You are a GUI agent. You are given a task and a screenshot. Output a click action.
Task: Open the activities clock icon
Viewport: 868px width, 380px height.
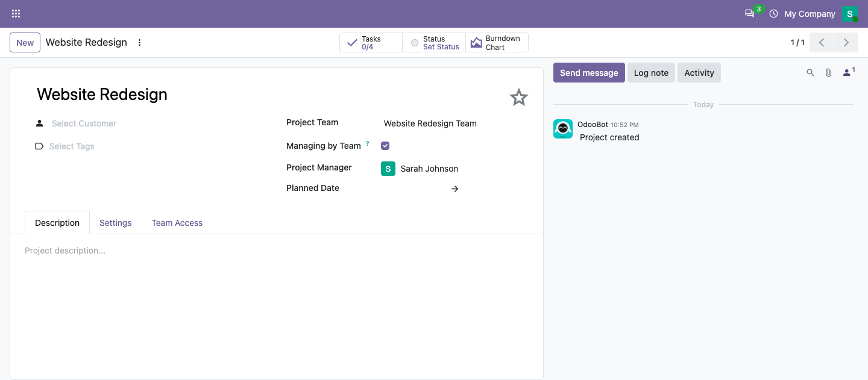click(x=773, y=13)
